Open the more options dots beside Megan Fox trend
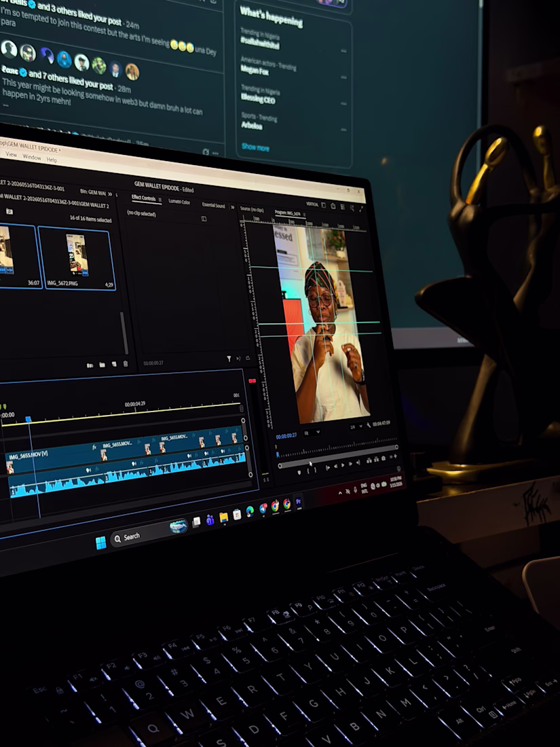Screen dimensions: 560x747 (x=343, y=77)
